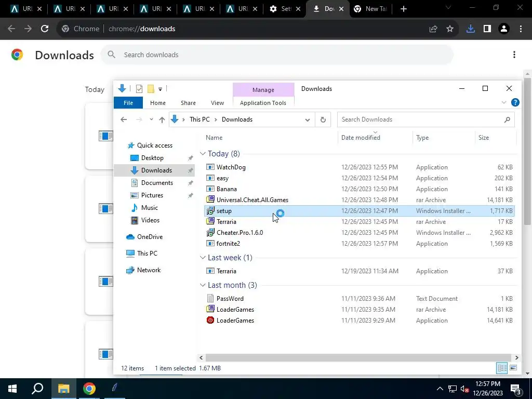Click the fortnite2 application icon

coord(210,243)
